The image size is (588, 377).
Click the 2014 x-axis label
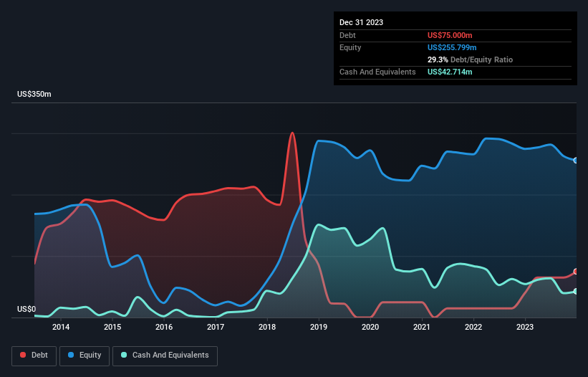[x=61, y=327]
